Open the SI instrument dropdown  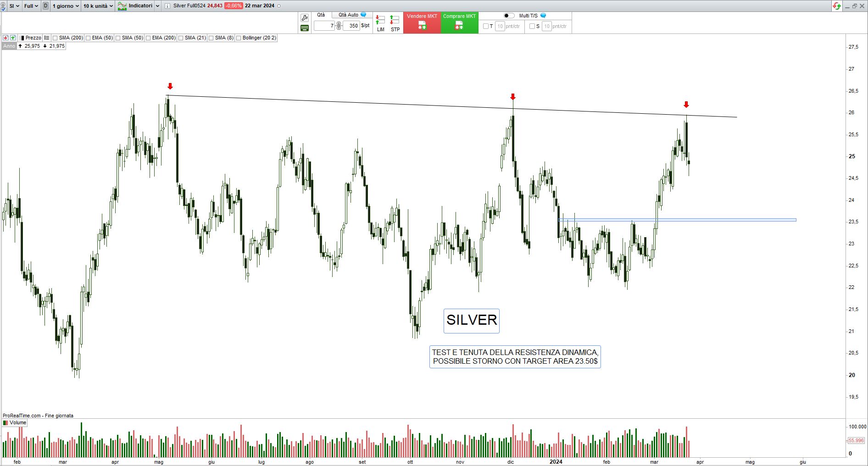[x=14, y=6]
